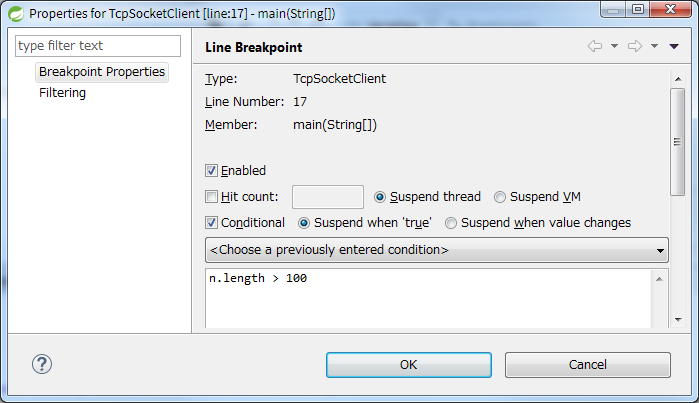Click the main panel scroll up arrow

[x=678, y=79]
